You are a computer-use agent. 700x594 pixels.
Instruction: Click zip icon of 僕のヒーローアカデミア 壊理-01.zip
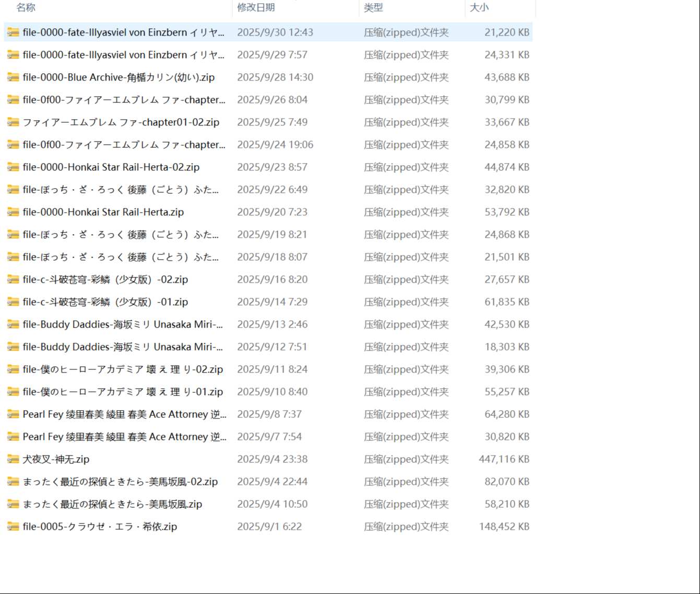13,392
